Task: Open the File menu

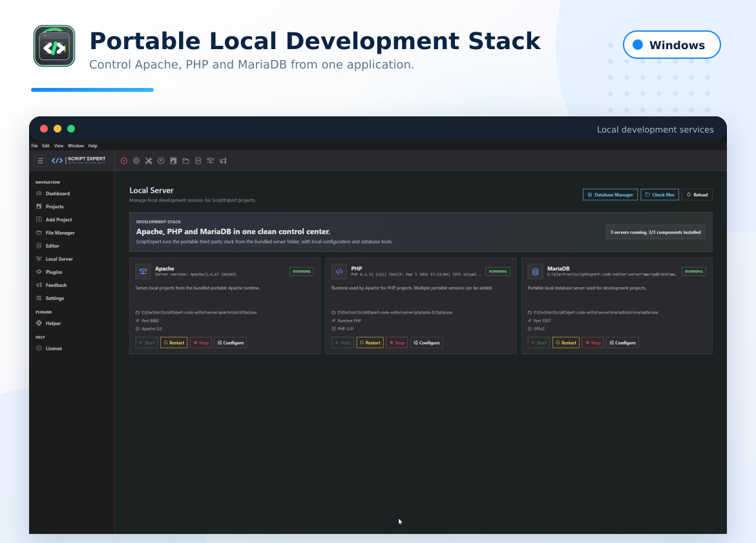Action: pos(35,145)
